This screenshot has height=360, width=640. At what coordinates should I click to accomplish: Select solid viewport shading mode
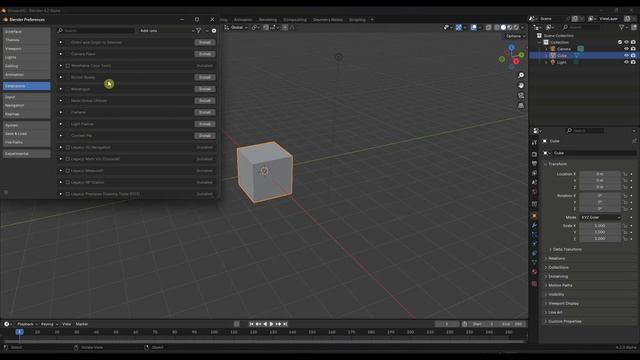tap(503, 27)
